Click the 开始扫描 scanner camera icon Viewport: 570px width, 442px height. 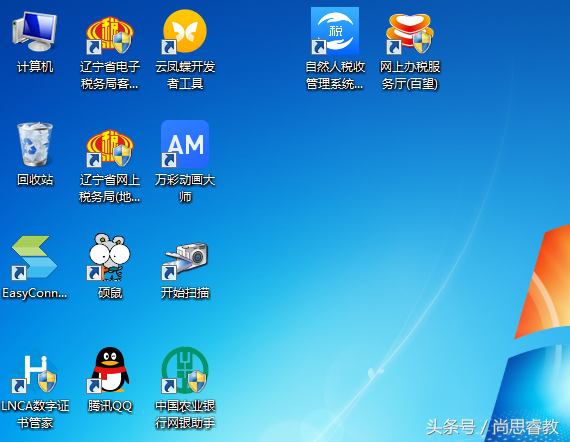pos(185,260)
